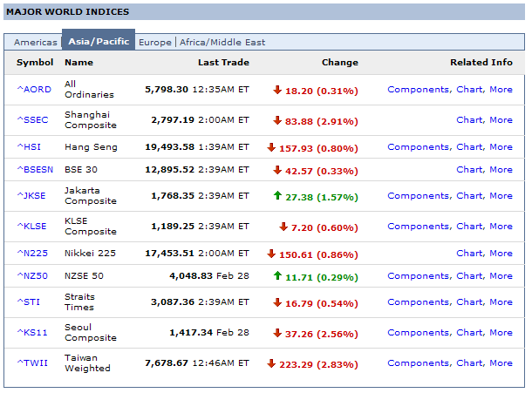532x393 pixels.
Task: Click the red down arrow for Nikkei 225
Action: pos(271,254)
